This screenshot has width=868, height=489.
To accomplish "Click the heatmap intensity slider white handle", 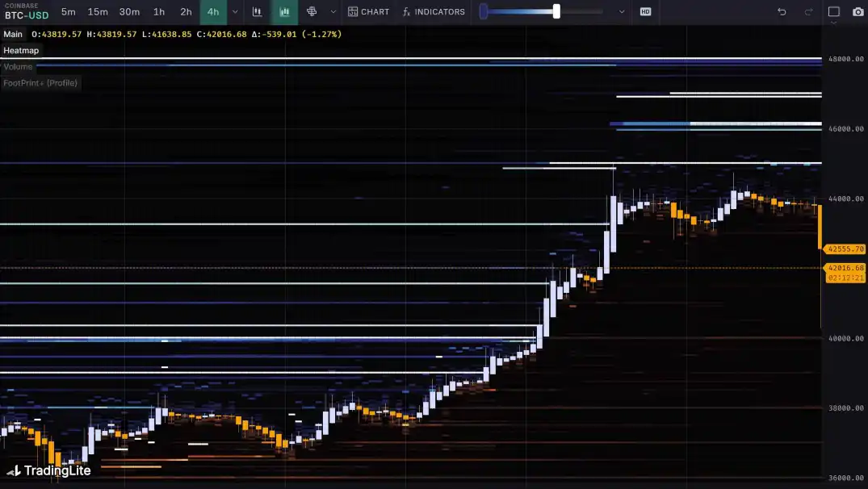I will [556, 11].
